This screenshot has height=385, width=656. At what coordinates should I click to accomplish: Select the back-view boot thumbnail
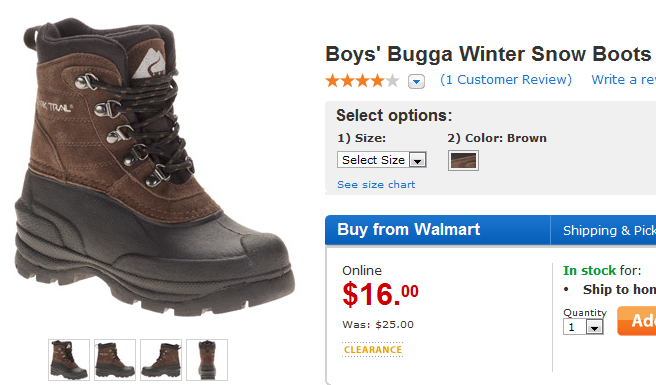click(x=207, y=360)
